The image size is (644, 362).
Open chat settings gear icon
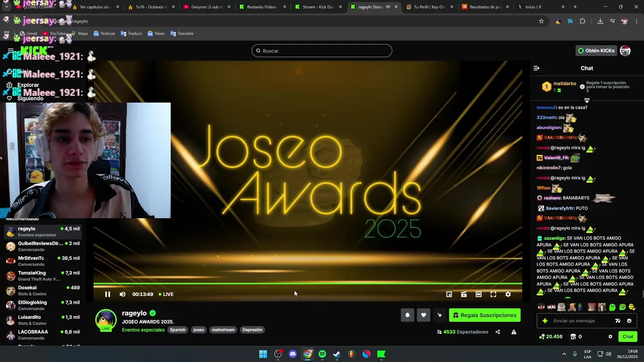click(x=610, y=336)
